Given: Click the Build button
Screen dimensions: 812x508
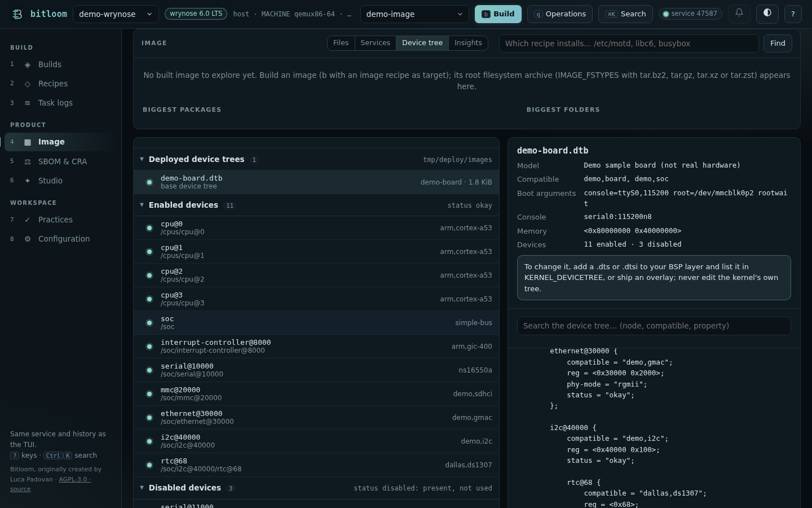Looking at the screenshot, I should tap(498, 14).
